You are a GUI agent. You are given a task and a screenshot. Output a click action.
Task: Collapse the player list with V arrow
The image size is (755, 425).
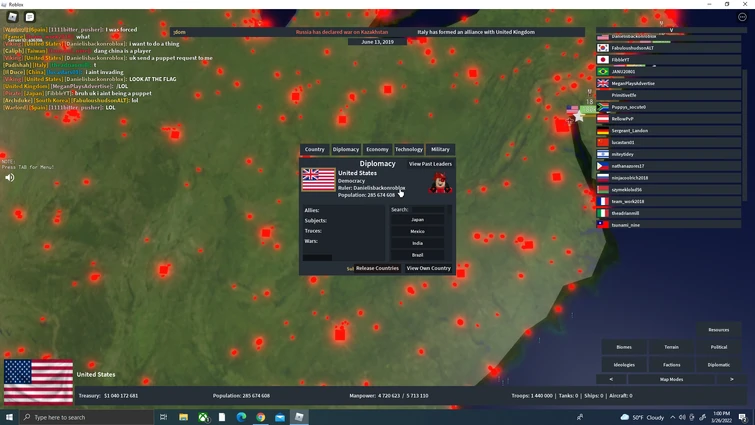point(671,30)
